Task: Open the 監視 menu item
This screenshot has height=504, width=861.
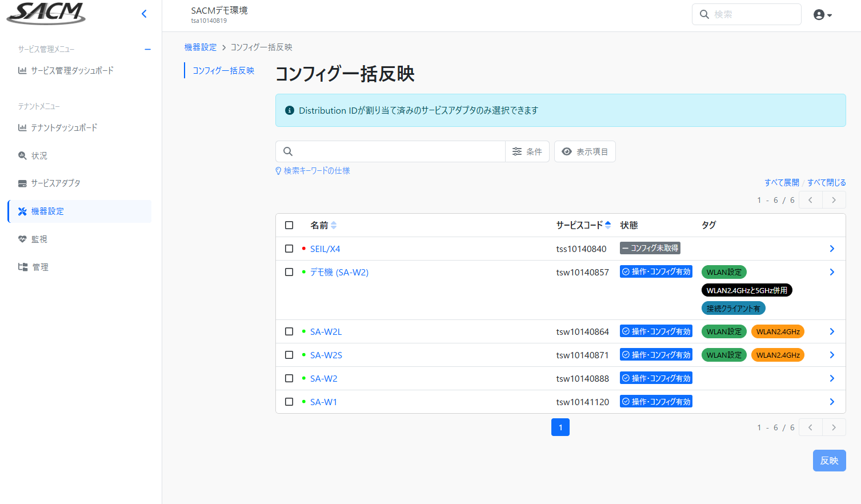Action: pos(80,239)
